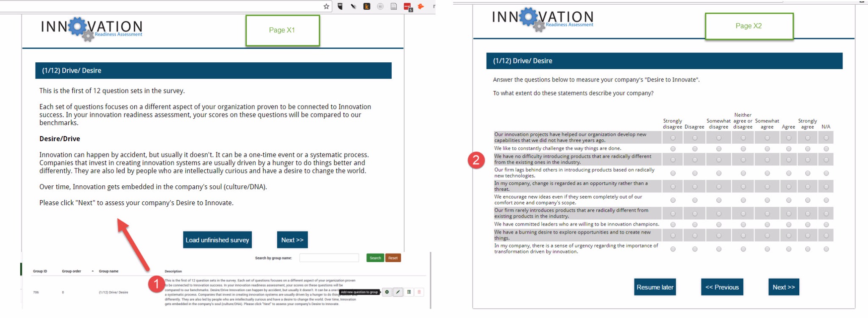Click the Group name column header
The image size is (868, 318).
tap(108, 271)
